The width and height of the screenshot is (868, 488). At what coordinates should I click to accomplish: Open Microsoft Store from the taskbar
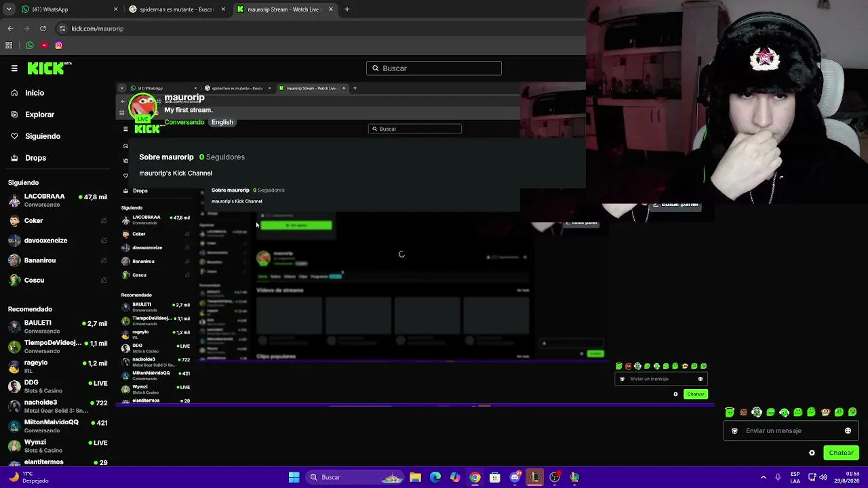[x=495, y=477]
